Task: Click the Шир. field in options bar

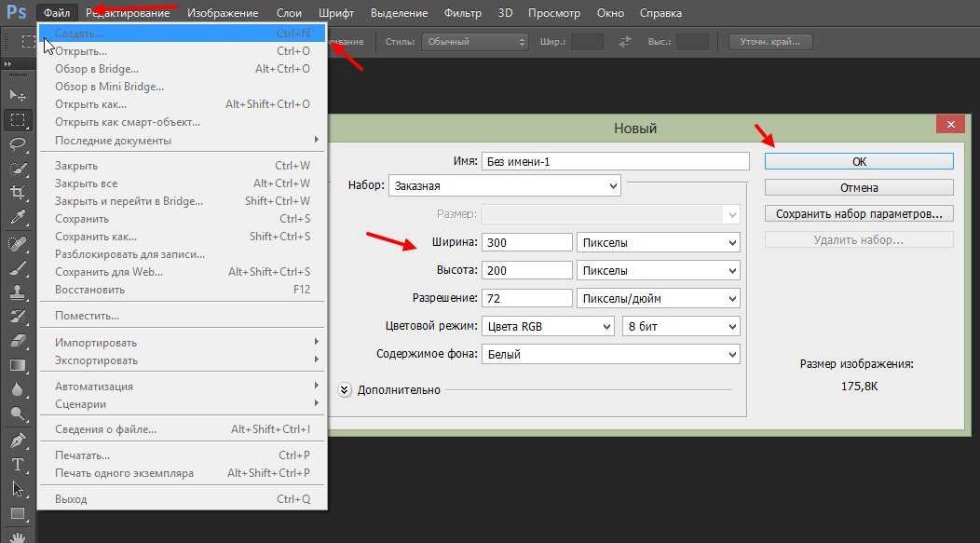Action: tap(588, 42)
